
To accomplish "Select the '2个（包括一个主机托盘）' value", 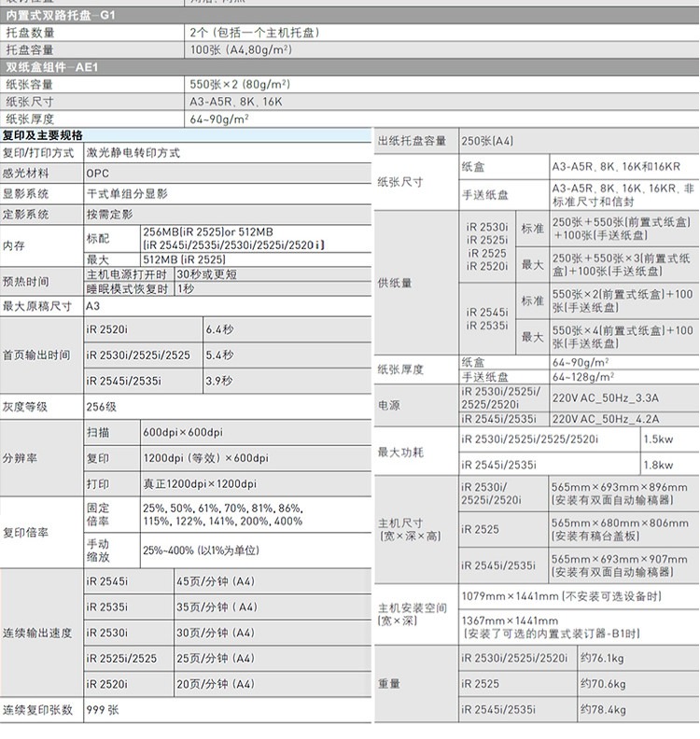I will [255, 33].
